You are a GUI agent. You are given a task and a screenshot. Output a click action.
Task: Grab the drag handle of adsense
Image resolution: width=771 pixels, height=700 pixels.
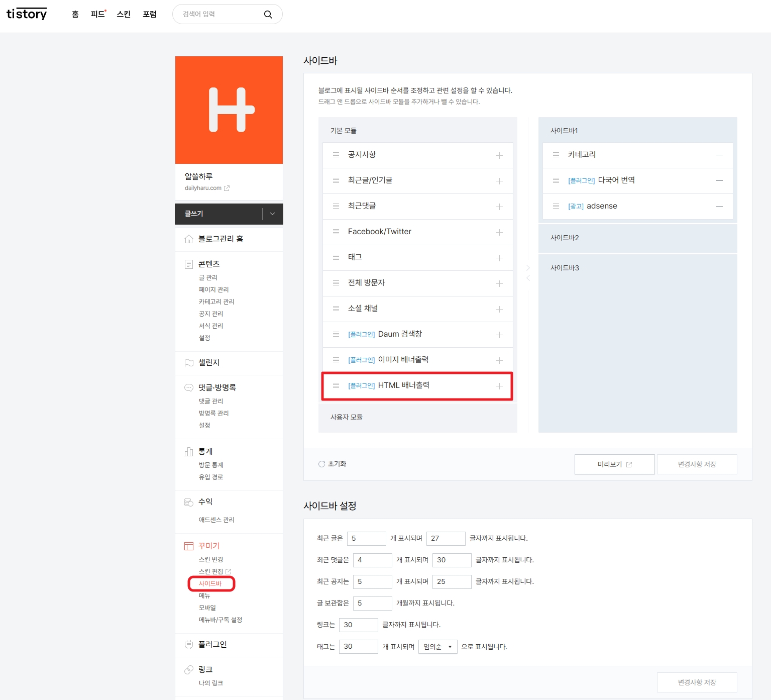(x=556, y=206)
